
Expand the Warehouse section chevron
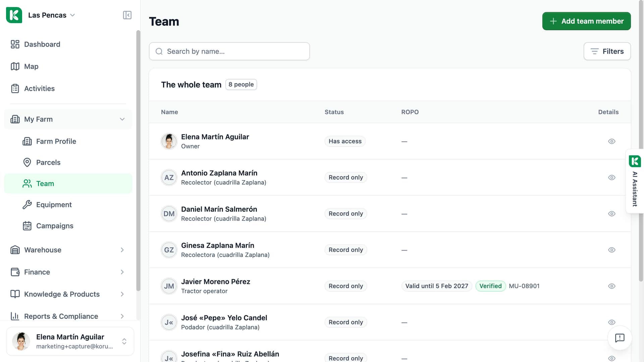(x=122, y=250)
